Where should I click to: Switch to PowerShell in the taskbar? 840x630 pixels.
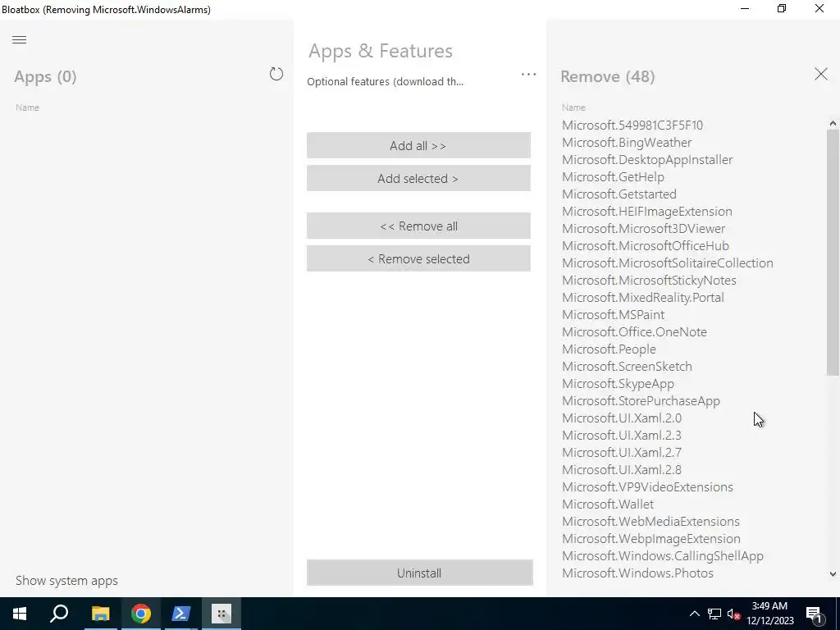click(x=180, y=614)
